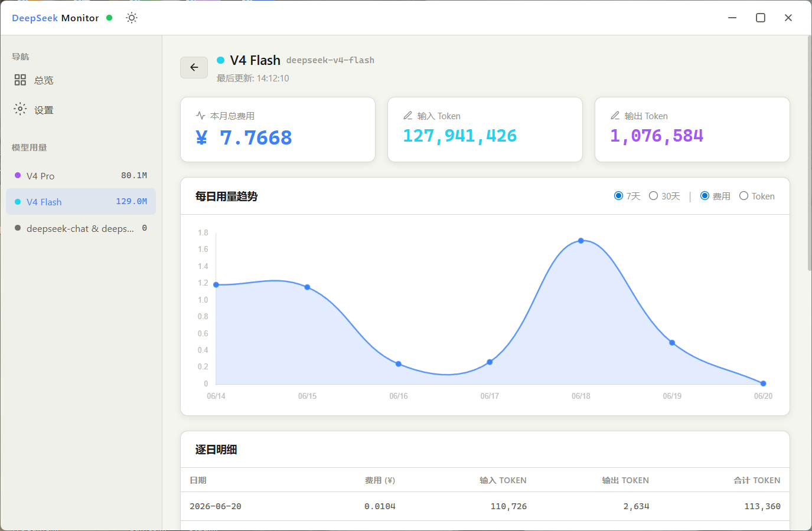Click the 2026-06-20 date cell
The image size is (812, 531).
[216, 506]
